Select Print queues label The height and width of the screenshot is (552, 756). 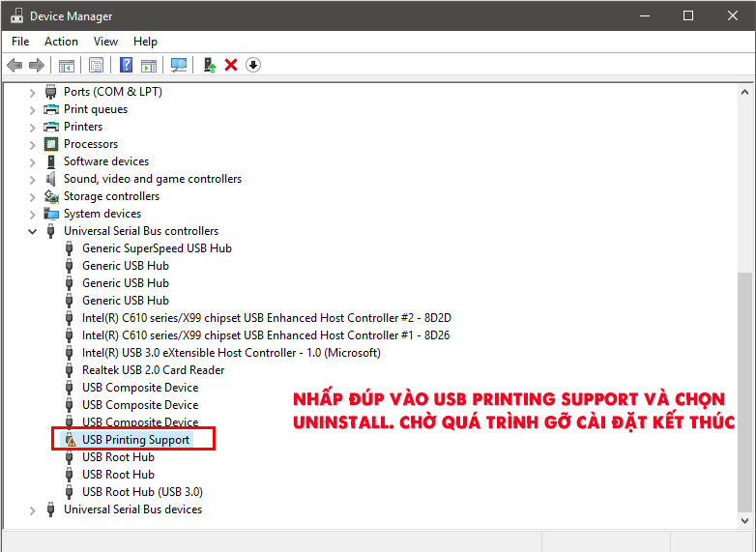click(x=96, y=109)
